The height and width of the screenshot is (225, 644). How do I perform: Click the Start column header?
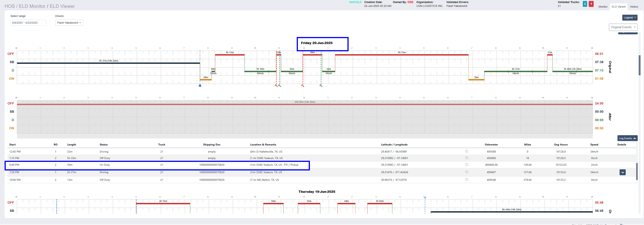pyautogui.click(x=13, y=145)
